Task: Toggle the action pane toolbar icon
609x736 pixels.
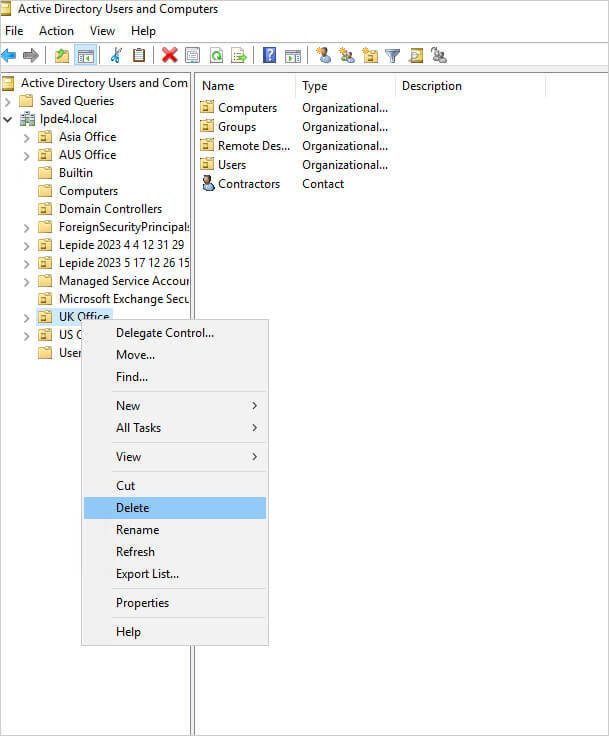Action: [x=293, y=55]
